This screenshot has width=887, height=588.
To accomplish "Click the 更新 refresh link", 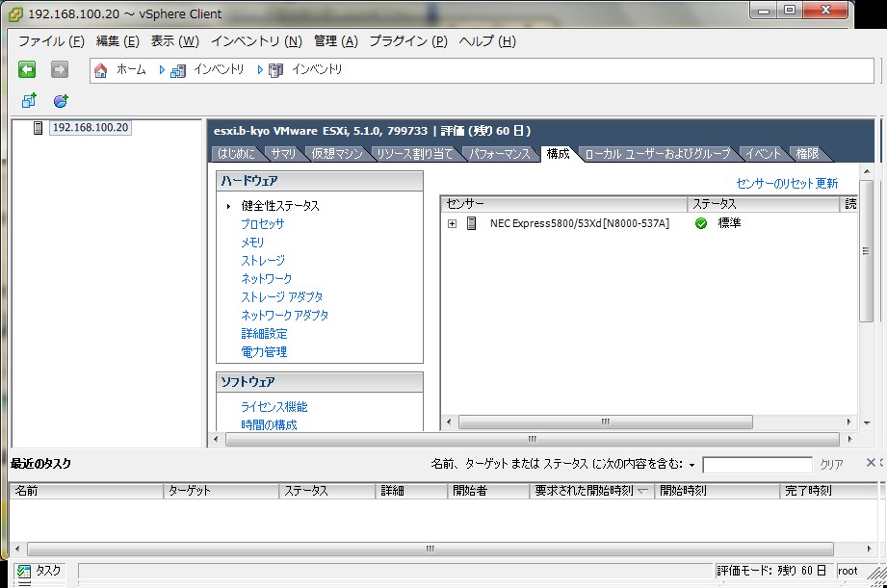I will point(826,183).
